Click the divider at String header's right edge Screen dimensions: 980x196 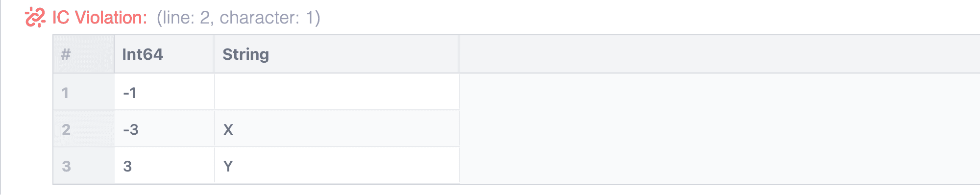click(459, 54)
